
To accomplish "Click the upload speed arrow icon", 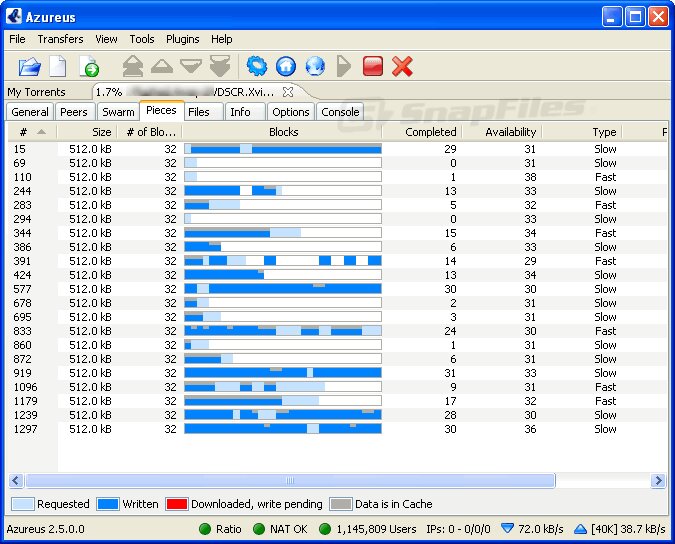I will pyautogui.click(x=580, y=529).
